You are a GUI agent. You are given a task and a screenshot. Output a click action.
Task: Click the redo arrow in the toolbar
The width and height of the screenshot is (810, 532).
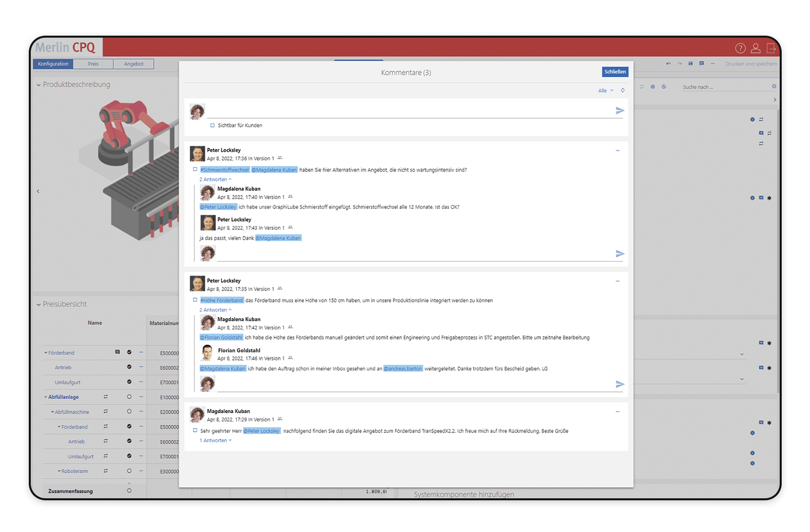680,63
